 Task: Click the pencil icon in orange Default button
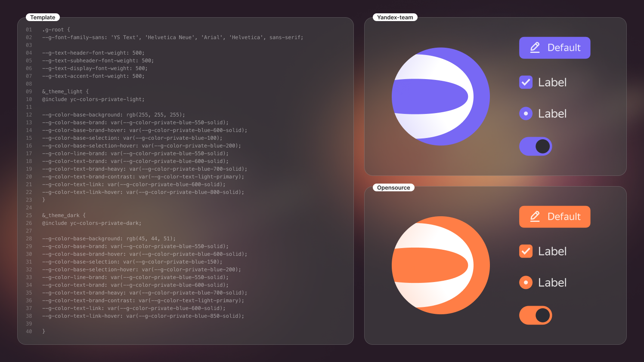click(535, 216)
